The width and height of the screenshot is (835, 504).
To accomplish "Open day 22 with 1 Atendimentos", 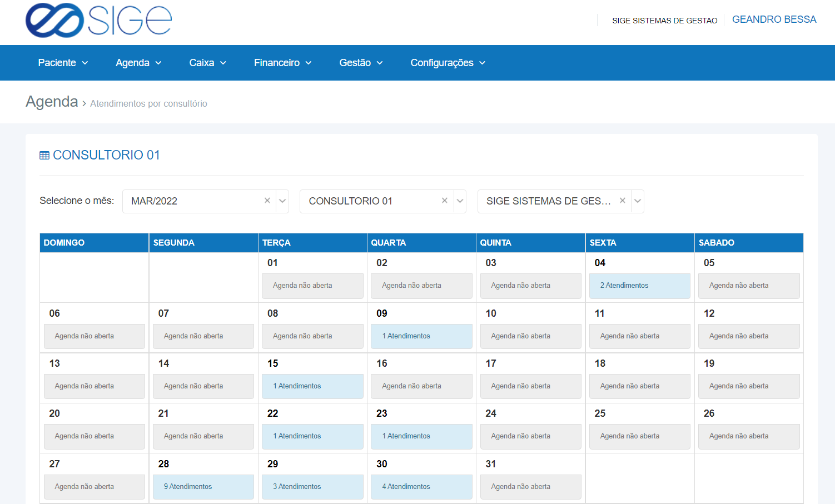I will pyautogui.click(x=312, y=436).
